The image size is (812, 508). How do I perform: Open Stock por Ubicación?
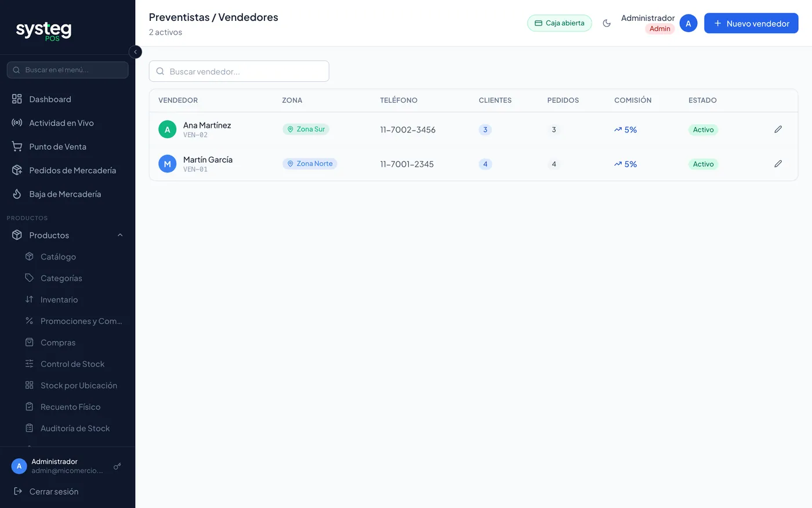pyautogui.click(x=74, y=385)
